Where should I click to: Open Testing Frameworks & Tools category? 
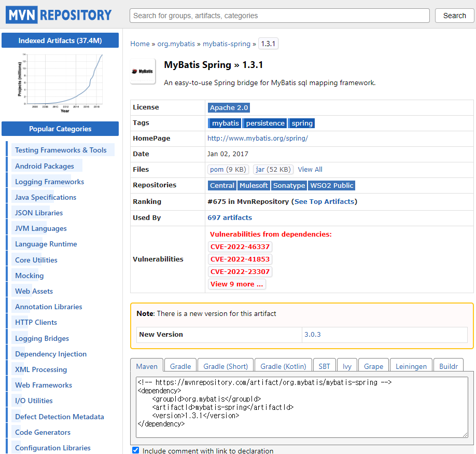(x=61, y=150)
